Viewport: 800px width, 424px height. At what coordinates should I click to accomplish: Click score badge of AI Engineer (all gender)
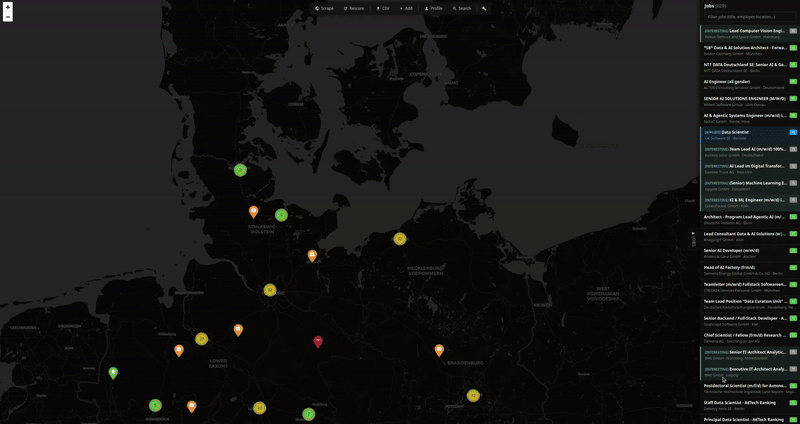click(x=793, y=82)
